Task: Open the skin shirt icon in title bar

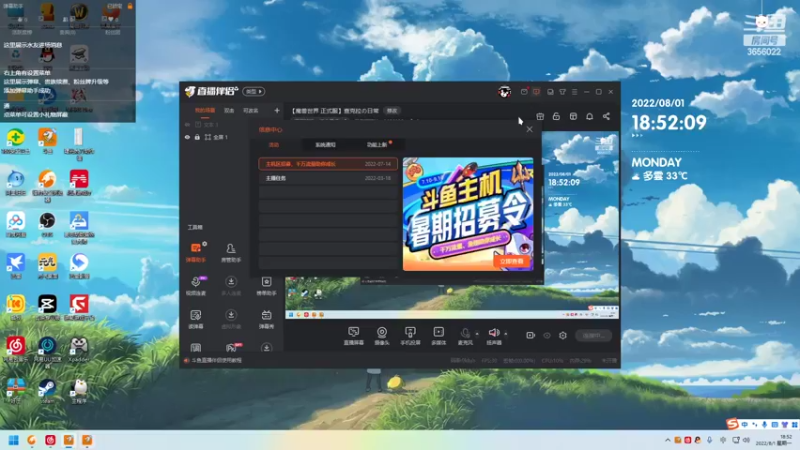Action: click(562, 92)
